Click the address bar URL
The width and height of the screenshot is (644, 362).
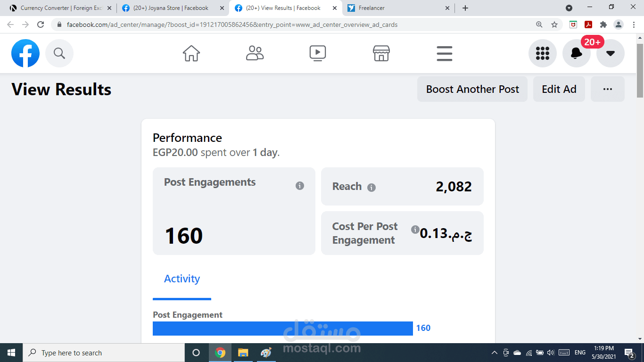click(232, 25)
